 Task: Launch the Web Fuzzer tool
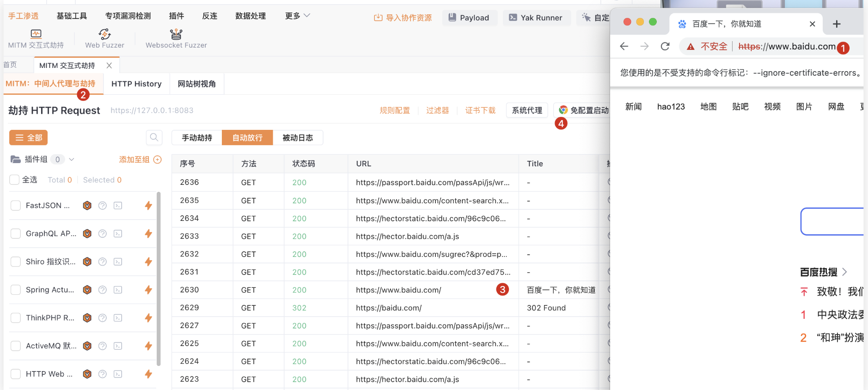pyautogui.click(x=104, y=34)
